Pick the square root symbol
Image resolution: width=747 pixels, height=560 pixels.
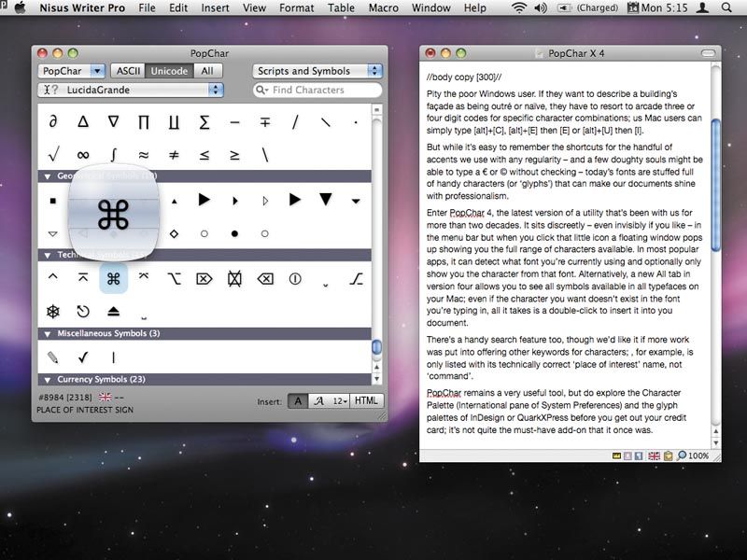tap(53, 154)
